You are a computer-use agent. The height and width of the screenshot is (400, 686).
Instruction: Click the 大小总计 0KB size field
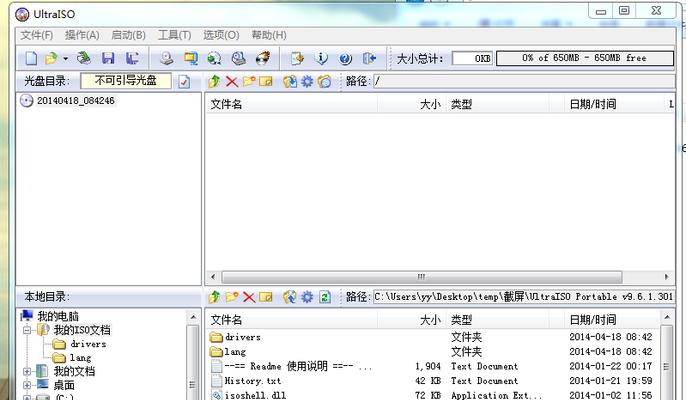(472, 58)
